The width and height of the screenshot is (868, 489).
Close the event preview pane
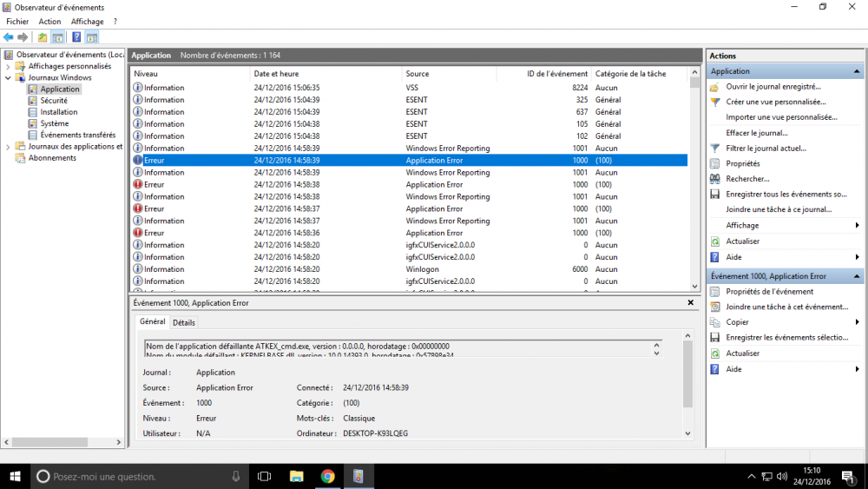691,303
